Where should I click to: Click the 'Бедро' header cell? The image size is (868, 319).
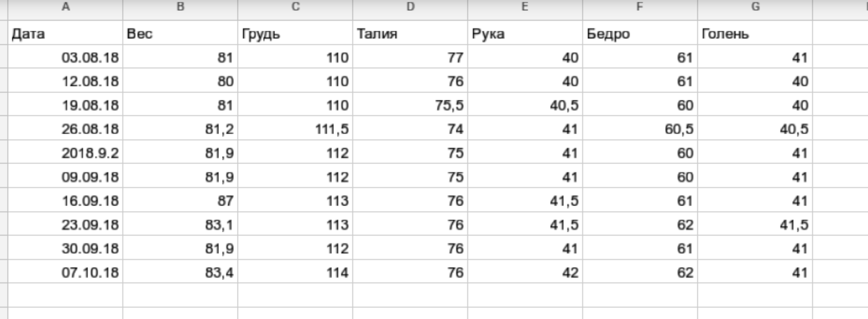(640, 34)
